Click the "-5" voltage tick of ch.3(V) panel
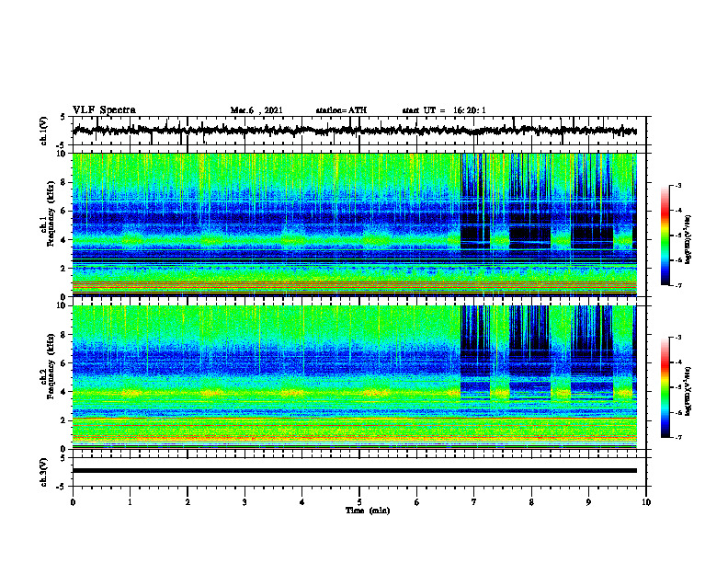This screenshot has height=563, width=728. point(62,487)
